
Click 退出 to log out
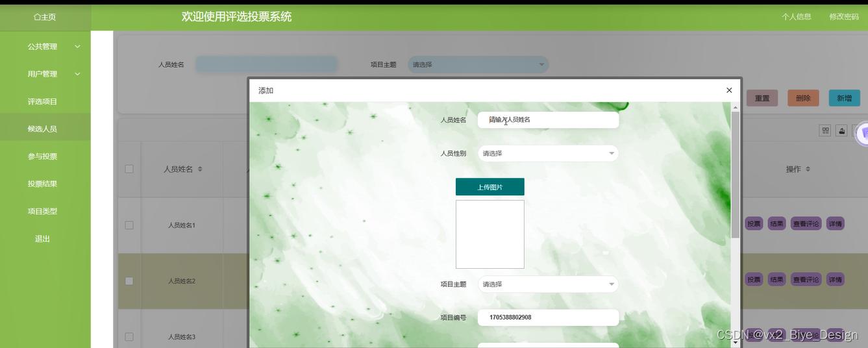[x=42, y=239]
